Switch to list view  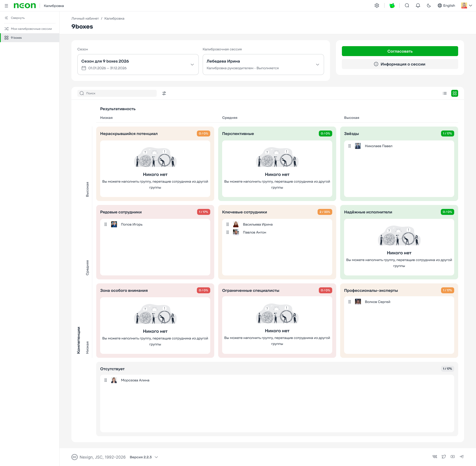[445, 93]
